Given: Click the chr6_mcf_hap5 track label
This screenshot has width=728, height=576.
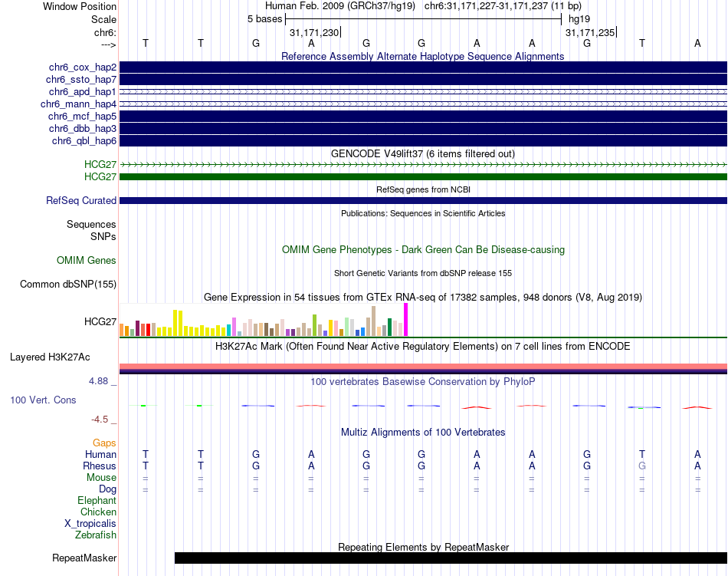Looking at the screenshot, I should (82, 116).
